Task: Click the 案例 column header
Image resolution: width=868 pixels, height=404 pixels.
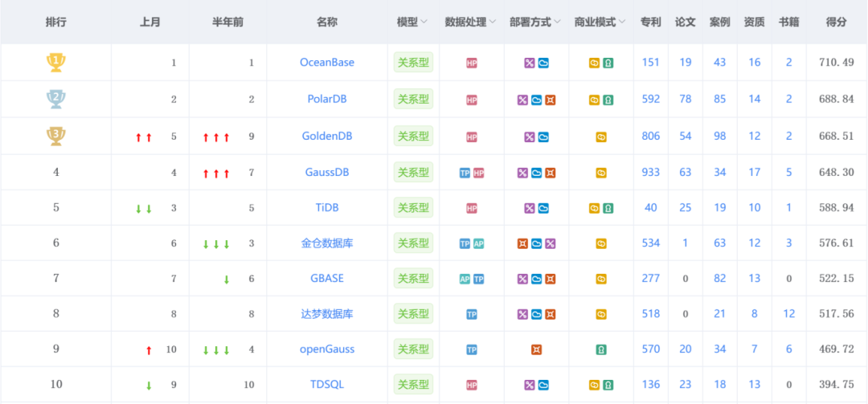Action: (x=719, y=22)
